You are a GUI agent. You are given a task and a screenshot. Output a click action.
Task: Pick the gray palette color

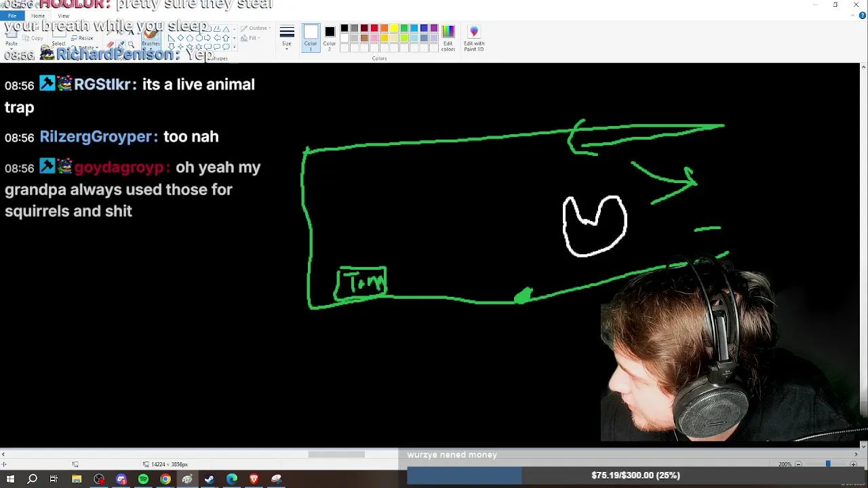click(354, 28)
